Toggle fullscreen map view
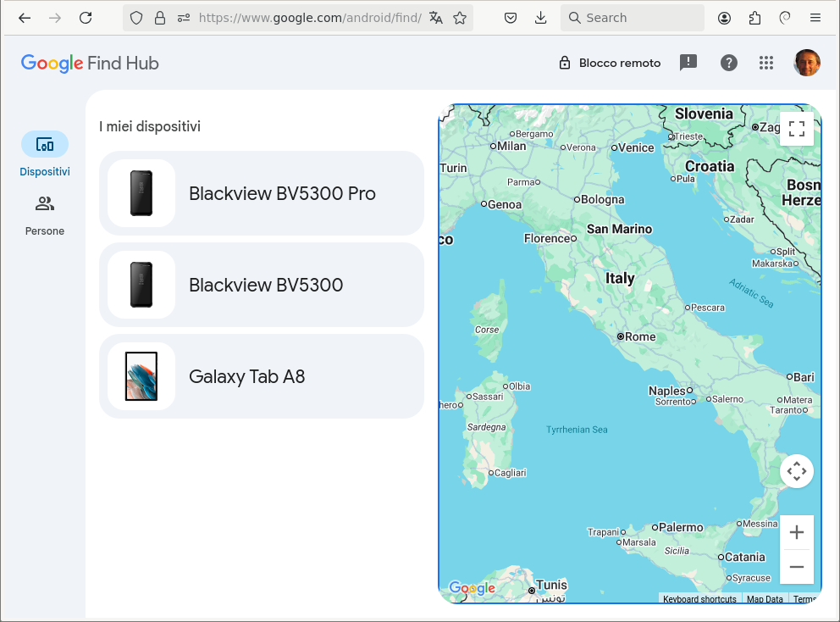Screen dimensions: 840x622 pos(797,129)
